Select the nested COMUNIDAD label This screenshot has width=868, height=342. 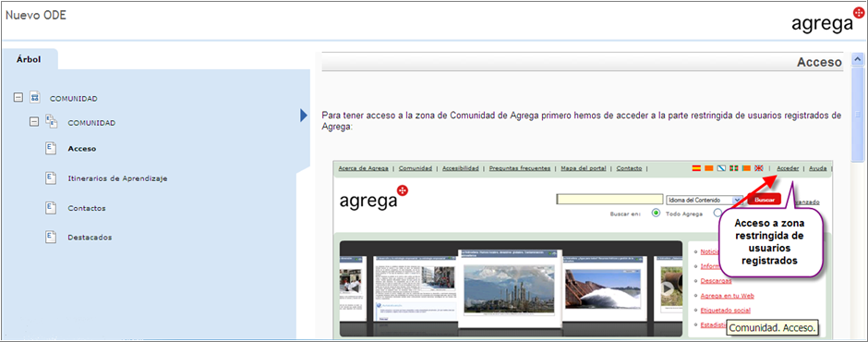(91, 123)
